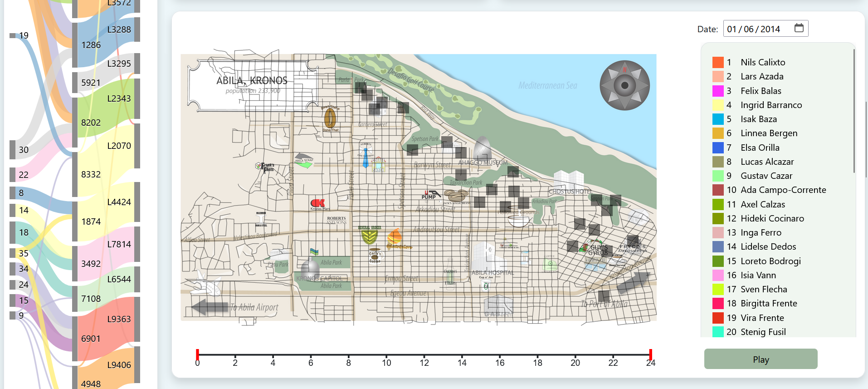Select the Felix Balas magenta swatch
Screen dimensions: 868x389
click(718, 91)
